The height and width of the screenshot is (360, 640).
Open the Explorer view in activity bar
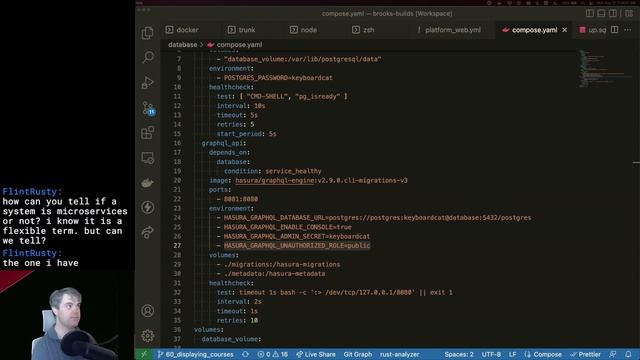click(x=148, y=33)
